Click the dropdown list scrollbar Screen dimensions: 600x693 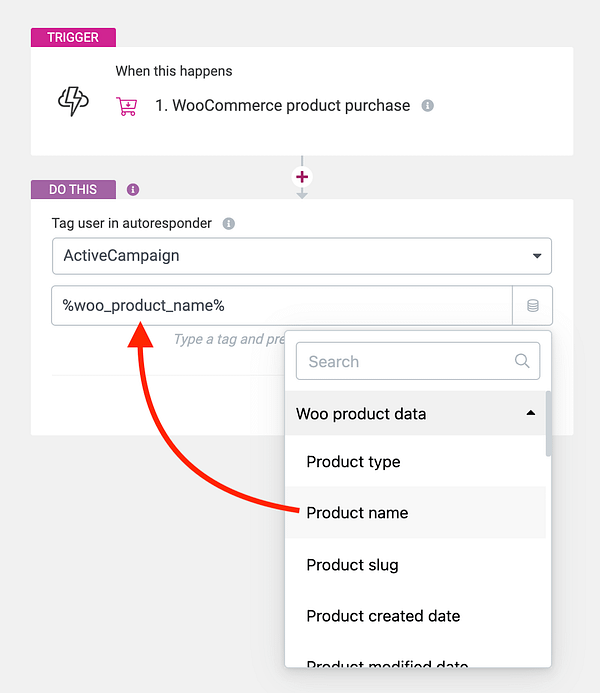point(548,423)
